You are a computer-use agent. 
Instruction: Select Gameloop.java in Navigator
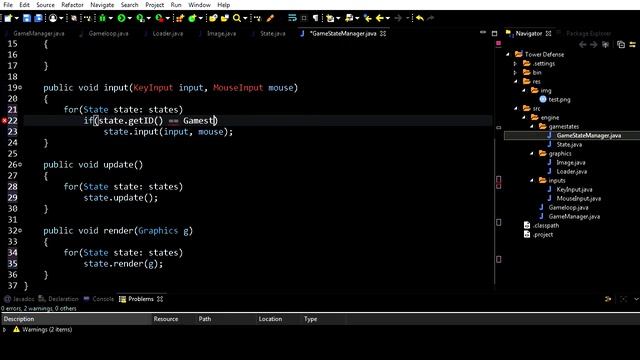tap(568, 207)
